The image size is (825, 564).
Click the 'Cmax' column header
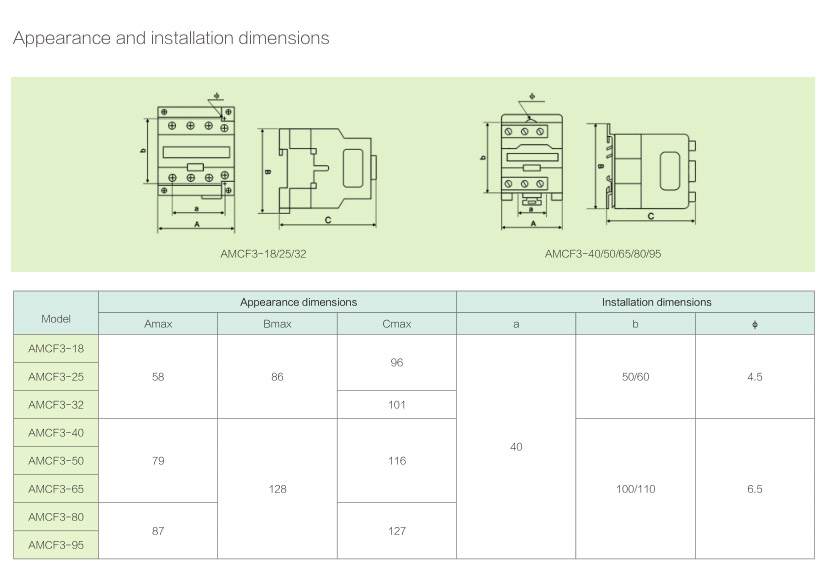coord(396,324)
